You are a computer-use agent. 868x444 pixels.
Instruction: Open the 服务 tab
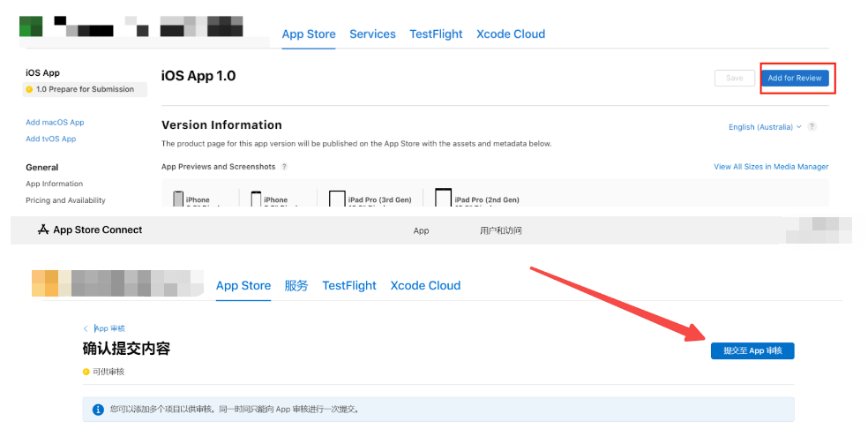(296, 286)
